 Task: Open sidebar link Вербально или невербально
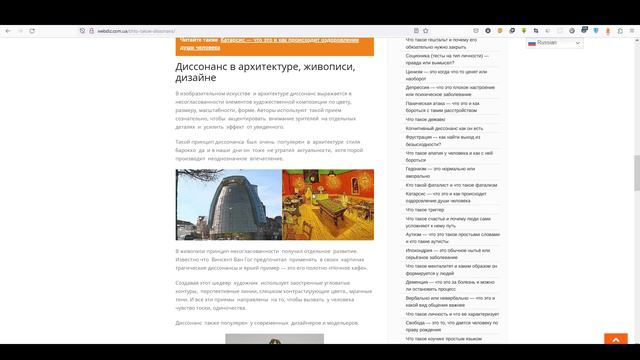point(450,301)
